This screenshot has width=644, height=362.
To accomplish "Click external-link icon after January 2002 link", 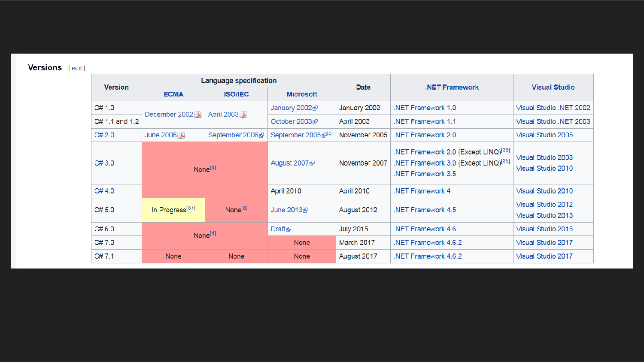I will click(x=315, y=109).
